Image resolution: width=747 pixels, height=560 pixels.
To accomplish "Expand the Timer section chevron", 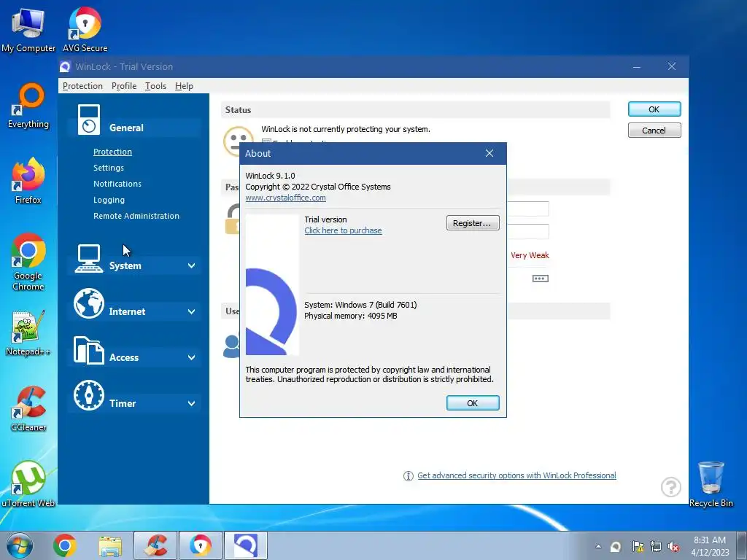I will (x=192, y=403).
